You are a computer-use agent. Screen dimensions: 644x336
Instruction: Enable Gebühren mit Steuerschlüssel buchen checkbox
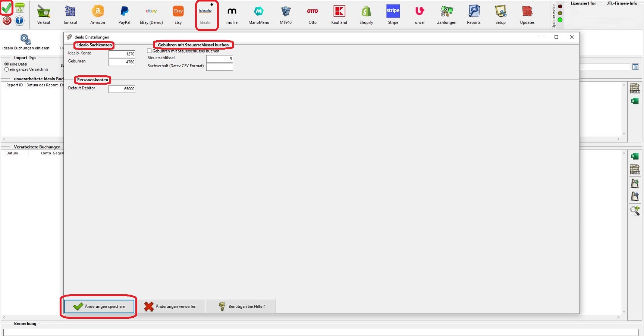click(150, 51)
